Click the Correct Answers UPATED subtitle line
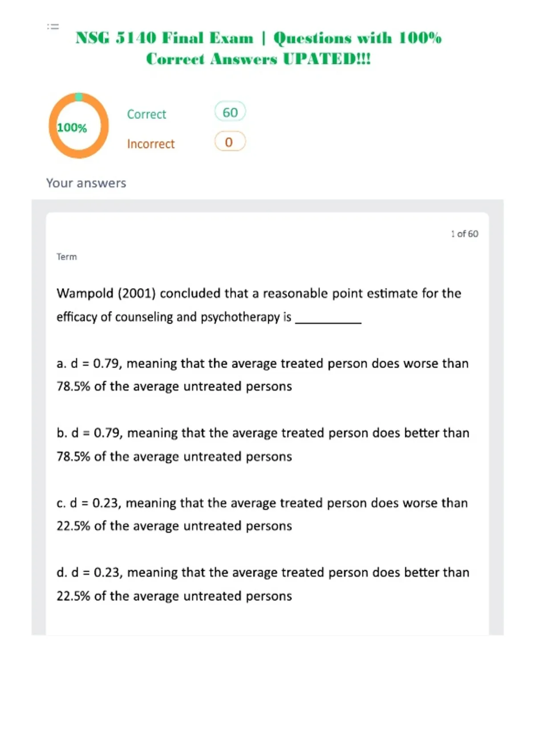Screen dimensions: 534x756 [259, 59]
